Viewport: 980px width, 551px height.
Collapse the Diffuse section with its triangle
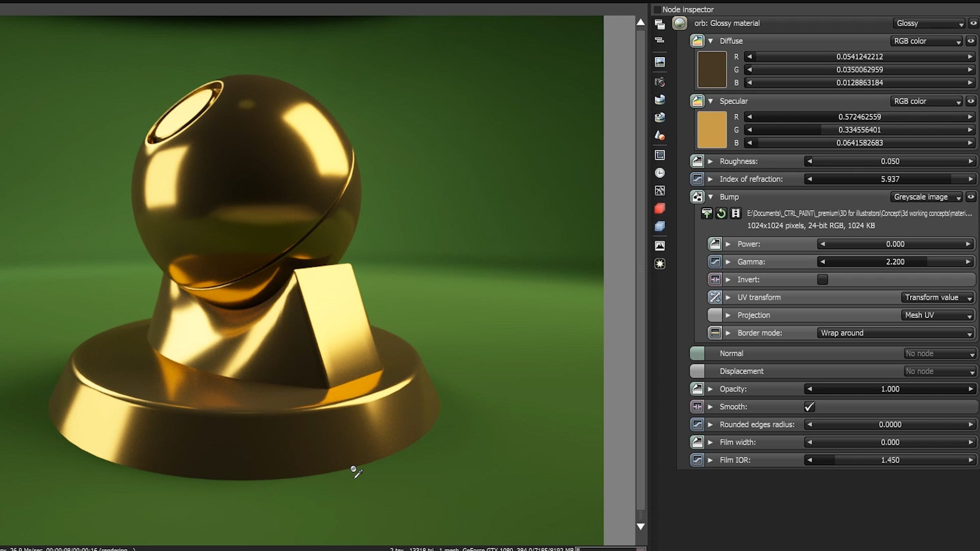click(710, 41)
